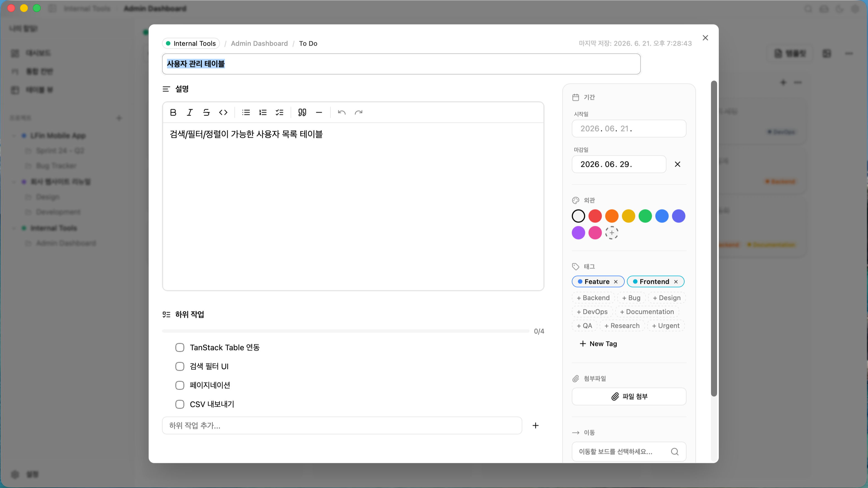Redo the last edit
868x488 pixels.
coord(359,112)
